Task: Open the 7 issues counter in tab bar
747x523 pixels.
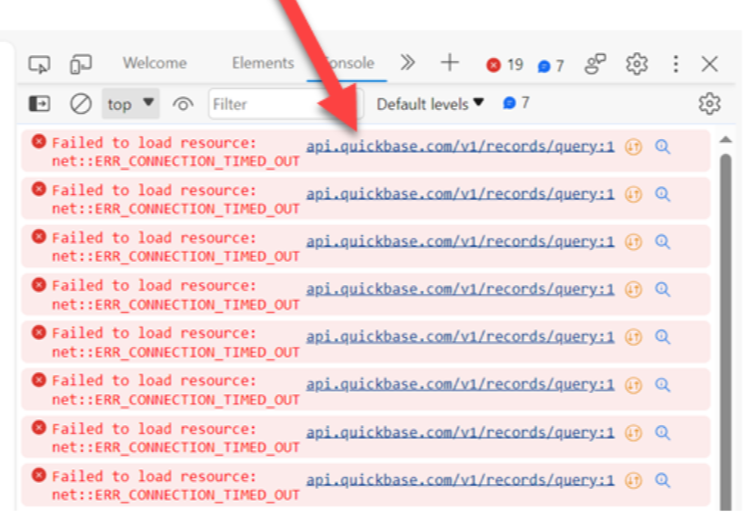Action: coord(551,65)
